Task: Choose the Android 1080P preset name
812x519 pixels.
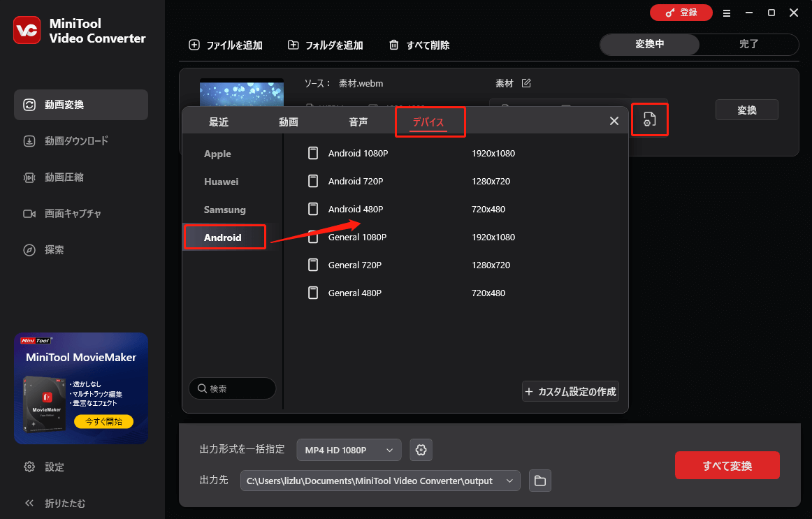Action: coord(358,153)
